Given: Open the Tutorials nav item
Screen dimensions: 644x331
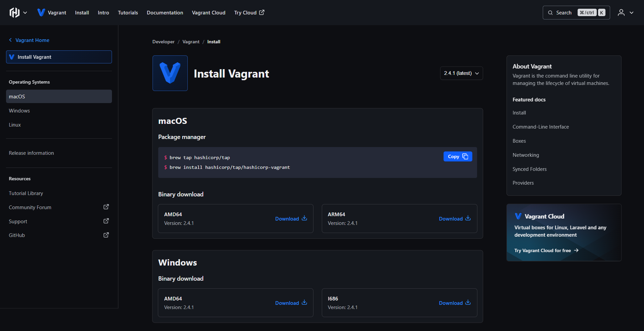Looking at the screenshot, I should coord(128,13).
